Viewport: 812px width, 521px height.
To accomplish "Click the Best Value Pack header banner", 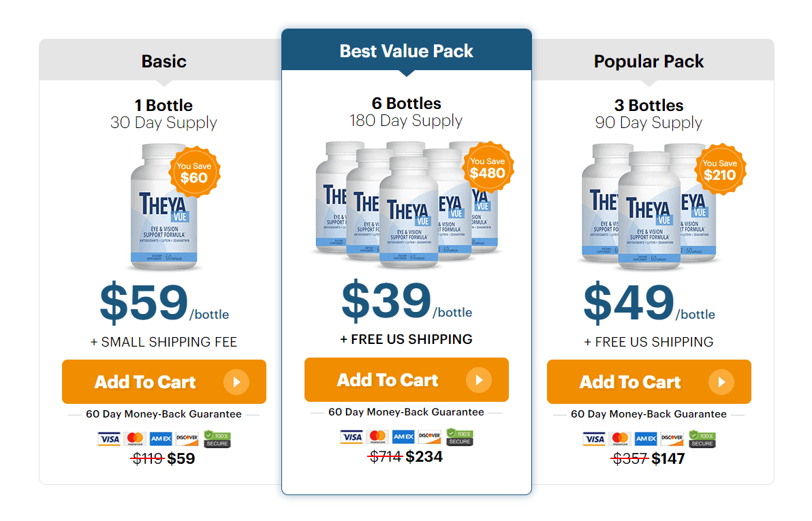I will point(406,50).
